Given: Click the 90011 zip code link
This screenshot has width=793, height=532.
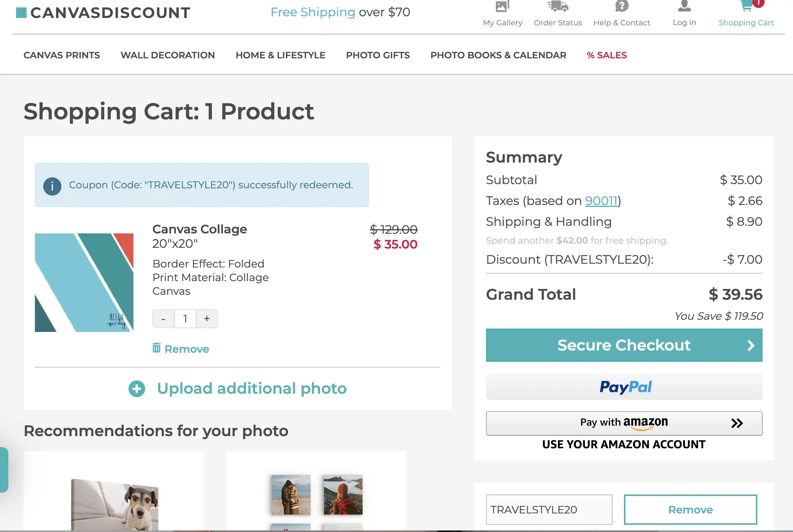Looking at the screenshot, I should pos(601,201).
